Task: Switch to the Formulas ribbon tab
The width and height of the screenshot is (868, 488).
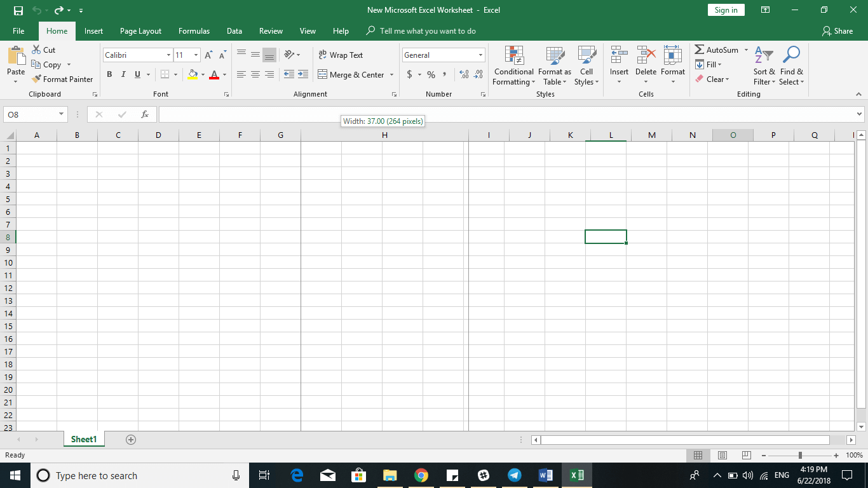Action: pyautogui.click(x=194, y=30)
